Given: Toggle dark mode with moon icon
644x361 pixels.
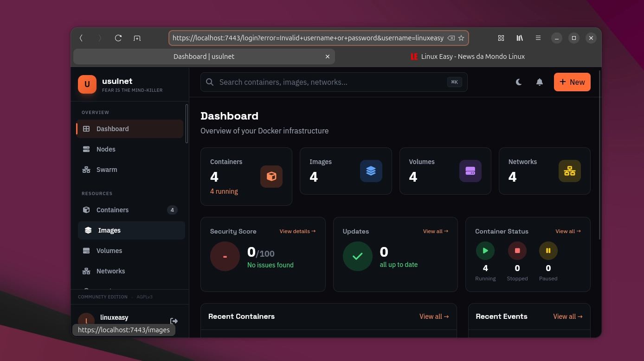Looking at the screenshot, I should coord(519,82).
